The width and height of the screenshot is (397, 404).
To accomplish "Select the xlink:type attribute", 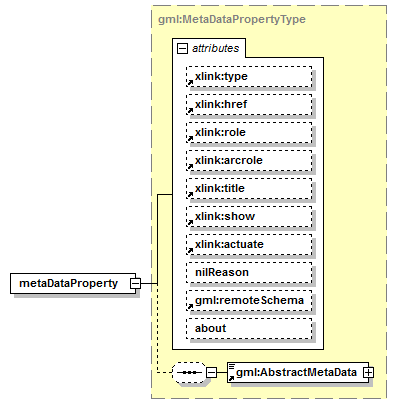I will point(249,77).
